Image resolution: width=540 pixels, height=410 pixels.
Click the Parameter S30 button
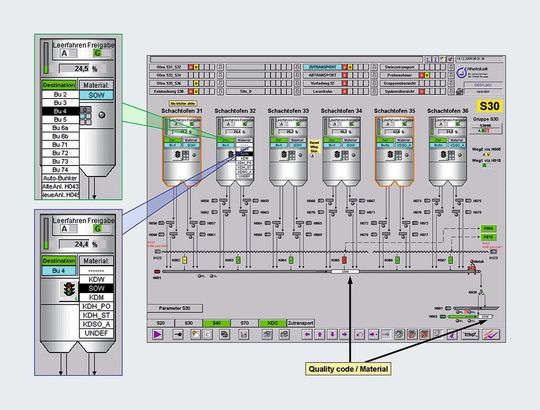[x=175, y=308]
